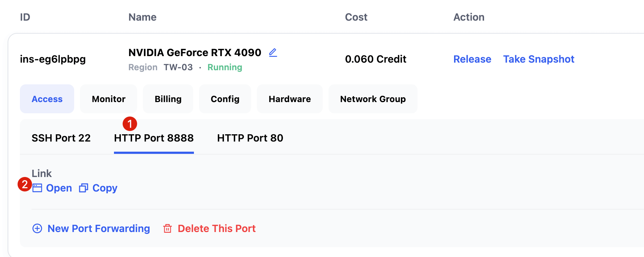The image size is (644, 257).
Task: Select the Config tab
Action: 225,99
